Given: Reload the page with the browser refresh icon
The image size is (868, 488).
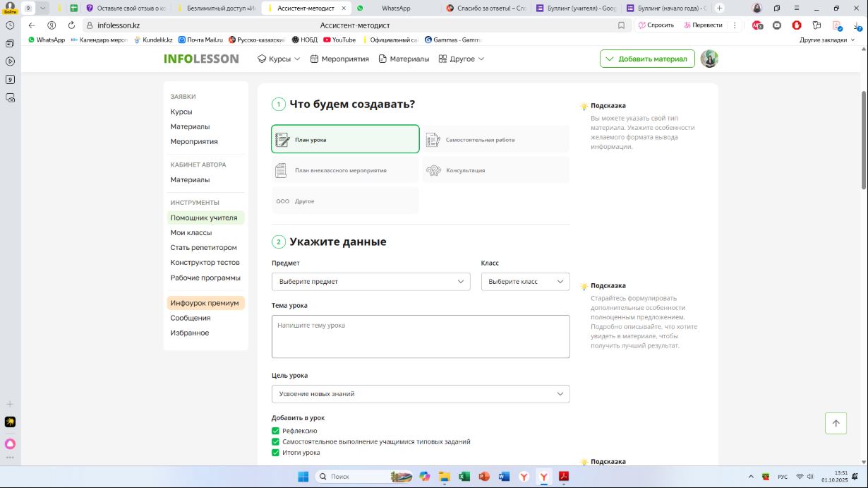Looking at the screenshot, I should pyautogui.click(x=71, y=25).
